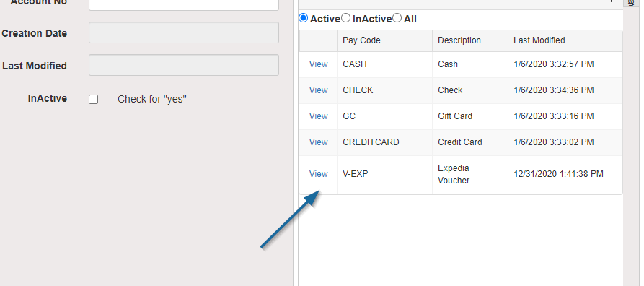Image resolution: width=644 pixels, height=286 pixels.
Task: Open View link for V-EXP row
Action: coord(318,174)
